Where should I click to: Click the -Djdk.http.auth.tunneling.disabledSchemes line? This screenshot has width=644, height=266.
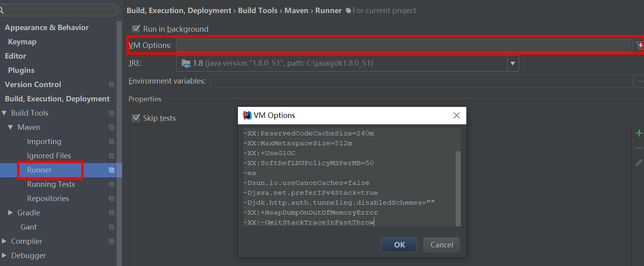click(339, 203)
